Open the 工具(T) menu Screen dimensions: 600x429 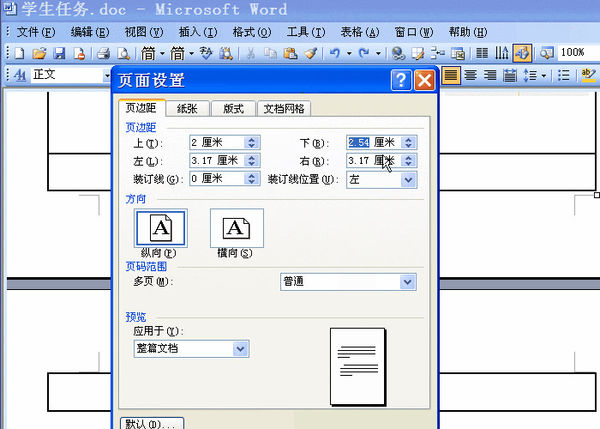click(306, 32)
